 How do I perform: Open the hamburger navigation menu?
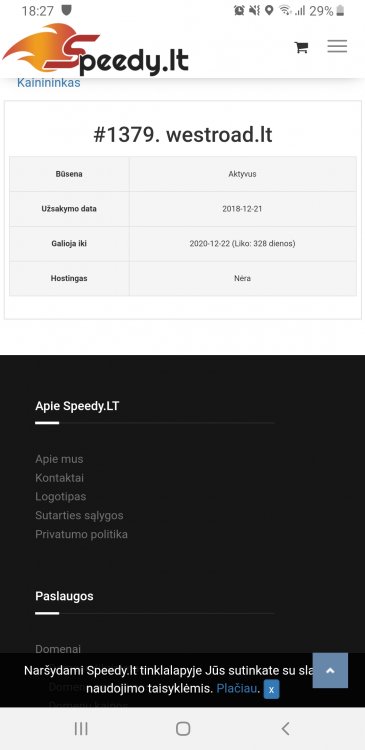[x=337, y=46]
